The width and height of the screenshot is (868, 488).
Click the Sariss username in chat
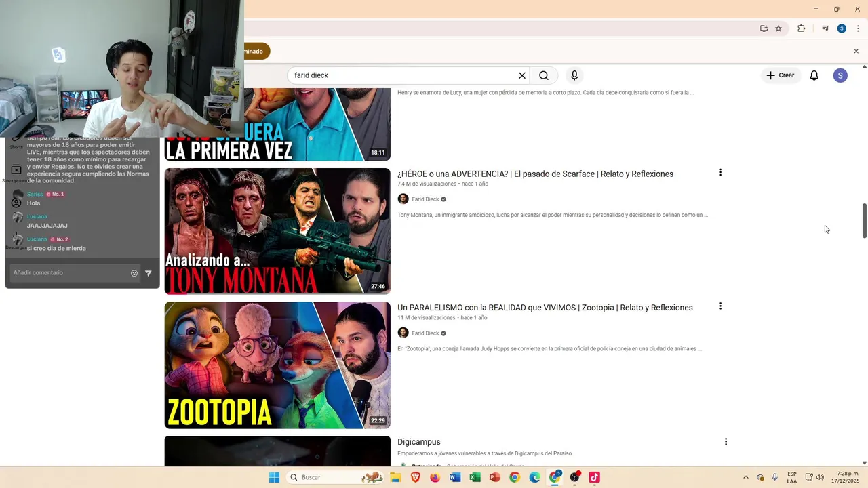click(x=35, y=195)
